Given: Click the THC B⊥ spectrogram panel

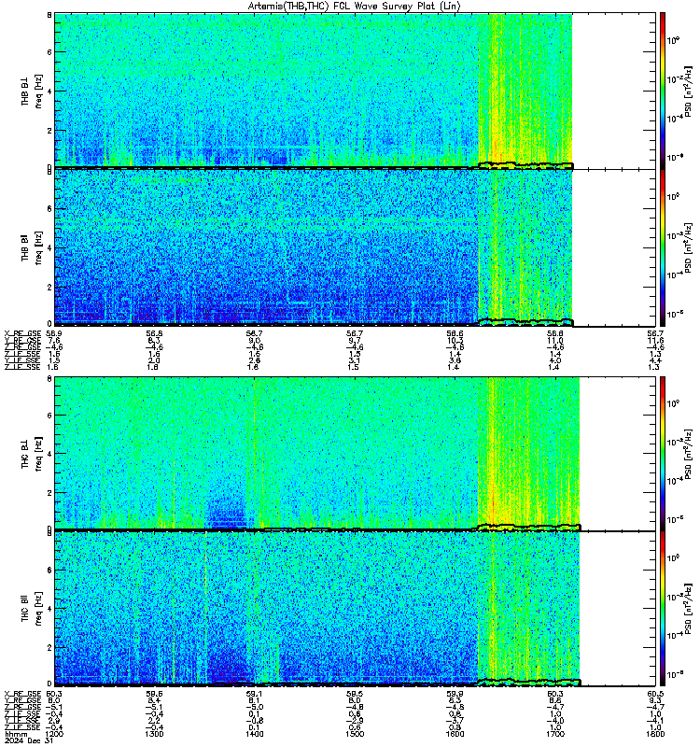Looking at the screenshot, I should point(356,453).
